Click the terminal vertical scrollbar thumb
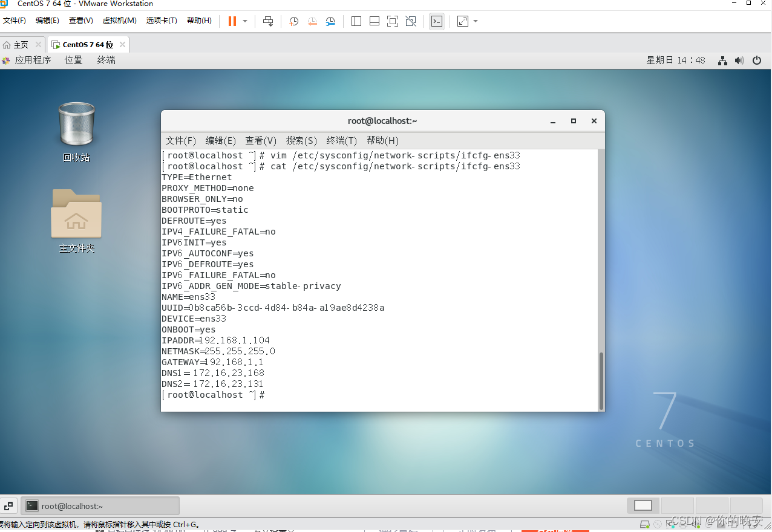Image resolution: width=772 pixels, height=532 pixels. (601, 380)
